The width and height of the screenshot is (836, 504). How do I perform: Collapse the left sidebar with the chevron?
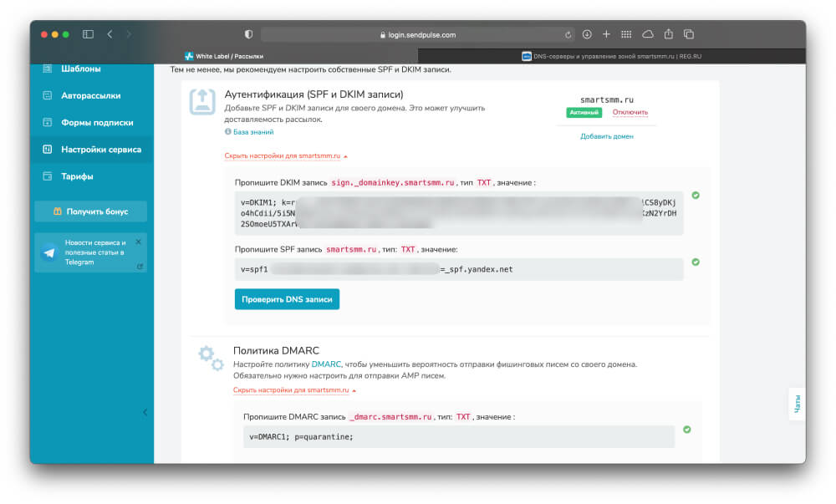pos(145,412)
